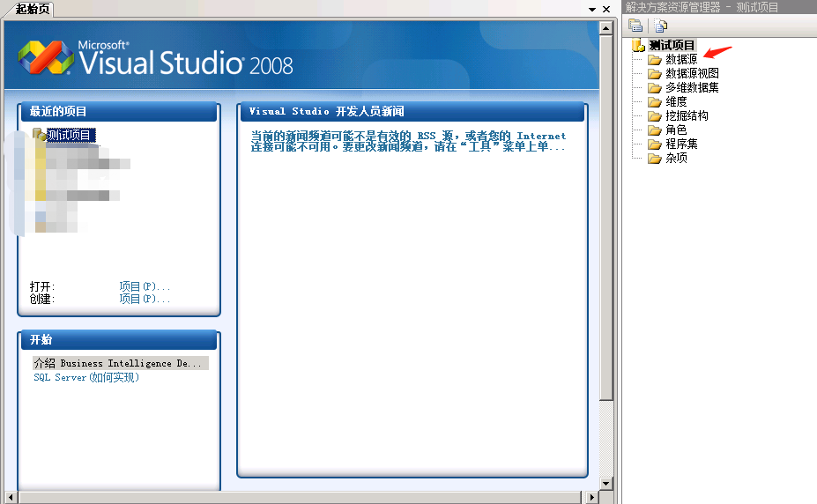This screenshot has width=817, height=504.
Task: Click 项目(P)... link next to 打开
Action: coord(145,286)
